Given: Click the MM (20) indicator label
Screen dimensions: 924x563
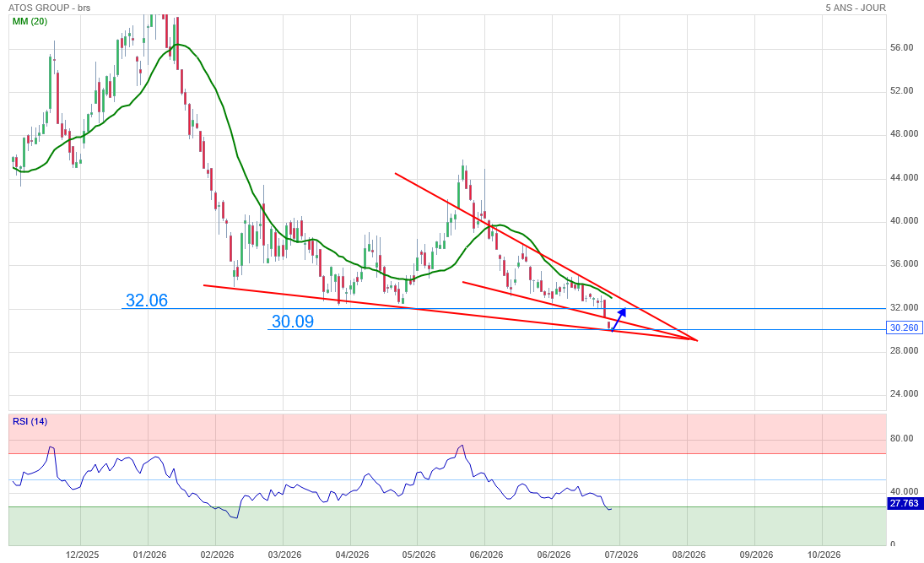Looking at the screenshot, I should [30, 21].
